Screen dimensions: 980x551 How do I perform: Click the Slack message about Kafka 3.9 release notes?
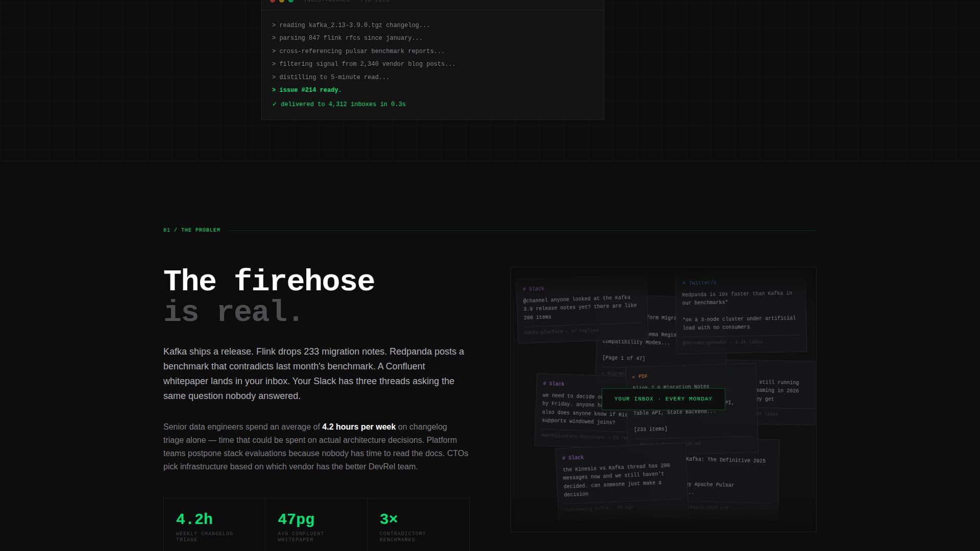point(580,308)
